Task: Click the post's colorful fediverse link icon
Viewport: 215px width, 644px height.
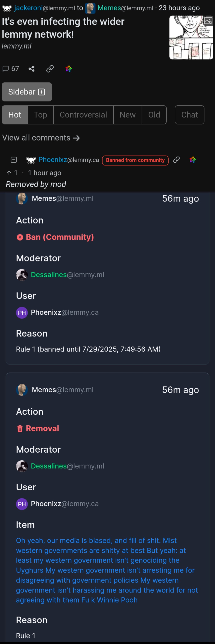Action: (x=69, y=69)
